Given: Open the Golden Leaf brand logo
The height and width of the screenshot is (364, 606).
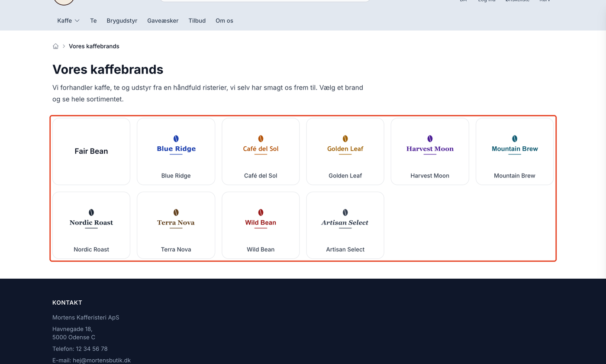Looking at the screenshot, I should coord(345,145).
